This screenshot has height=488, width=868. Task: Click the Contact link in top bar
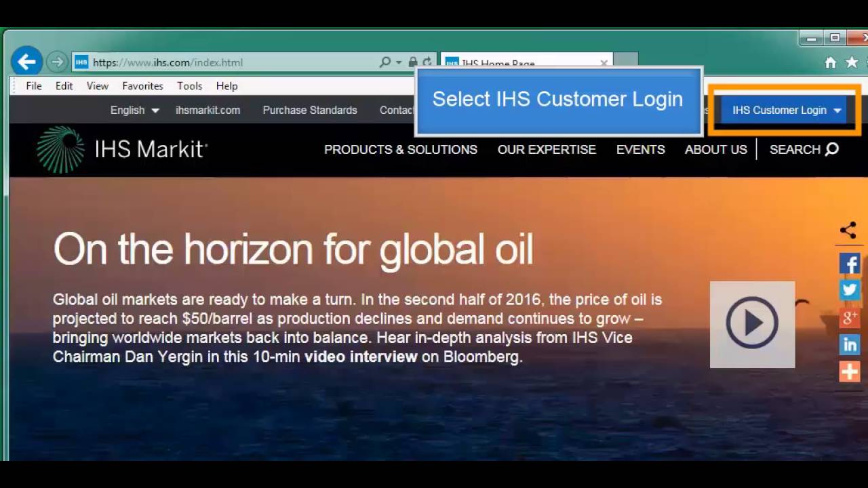(x=397, y=110)
